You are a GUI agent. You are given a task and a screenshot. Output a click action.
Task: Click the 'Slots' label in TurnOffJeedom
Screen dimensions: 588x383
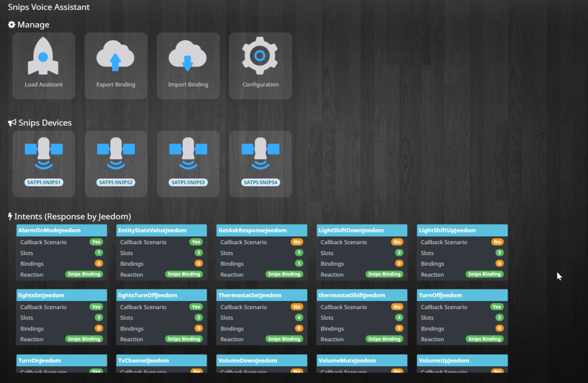(x=427, y=318)
